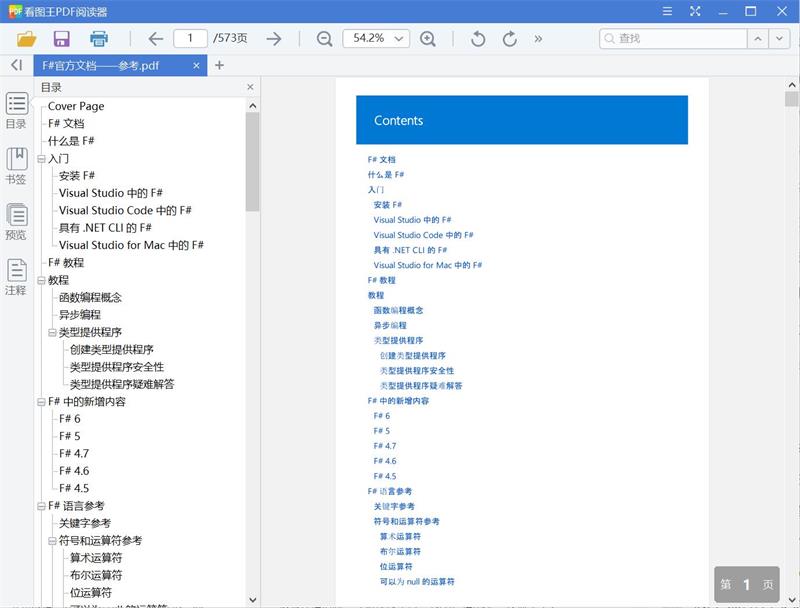This screenshot has height=608, width=800.
Task: Collapse the 符号和运算符参考 tree node
Action: [x=52, y=541]
